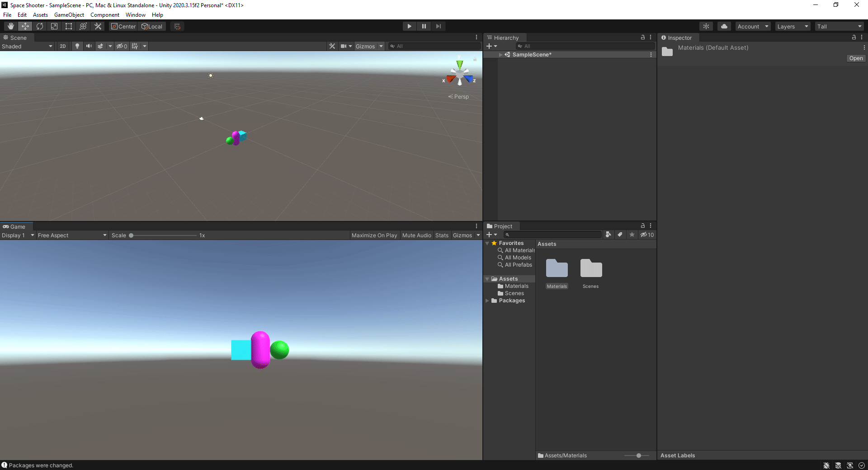Open the Layers dropdown
Screen dimensions: 868x470
click(792, 26)
